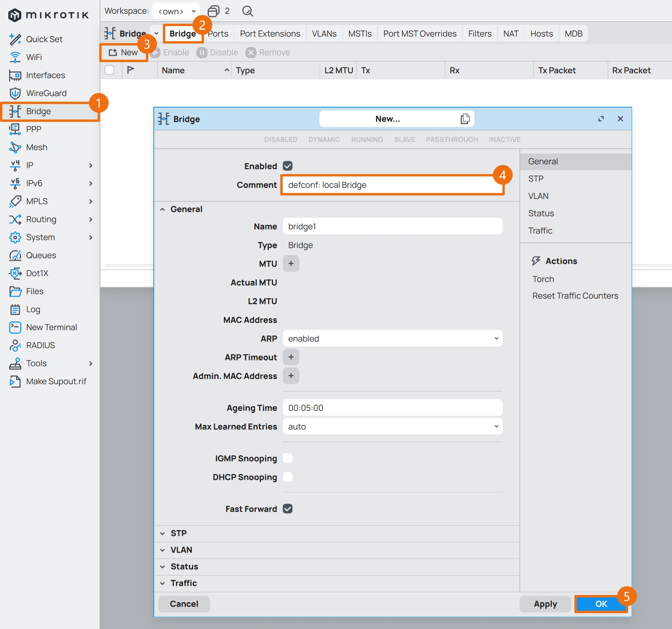Click the Apply button

[545, 604]
